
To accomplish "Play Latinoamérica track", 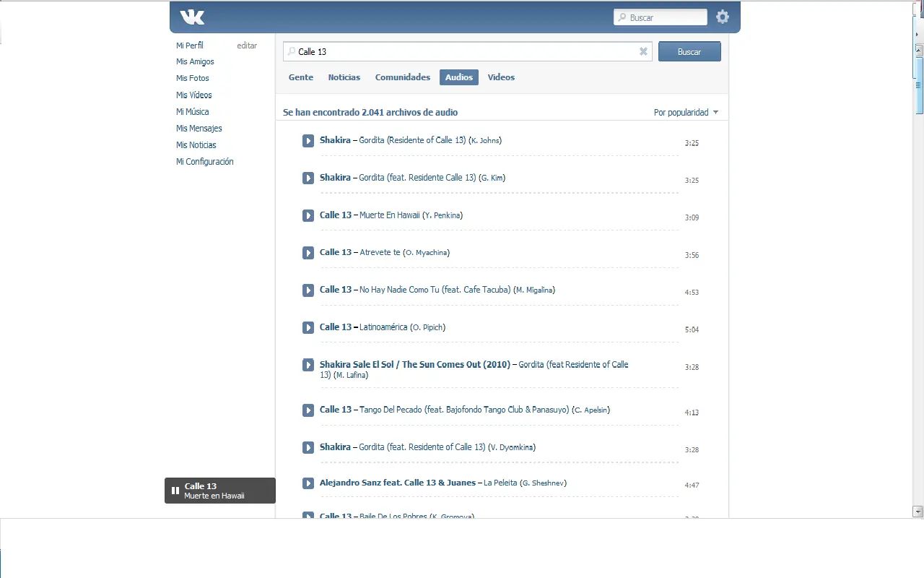I will [x=308, y=327].
